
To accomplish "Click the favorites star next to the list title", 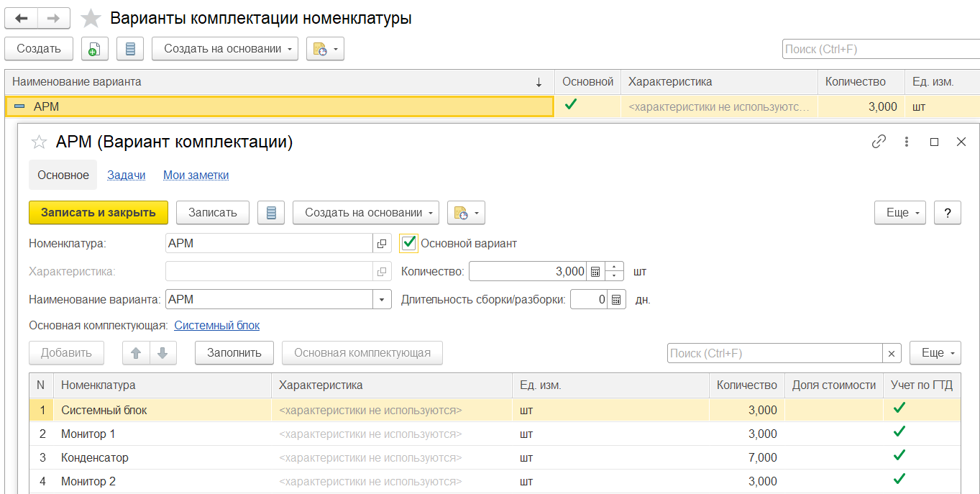I will [x=91, y=19].
